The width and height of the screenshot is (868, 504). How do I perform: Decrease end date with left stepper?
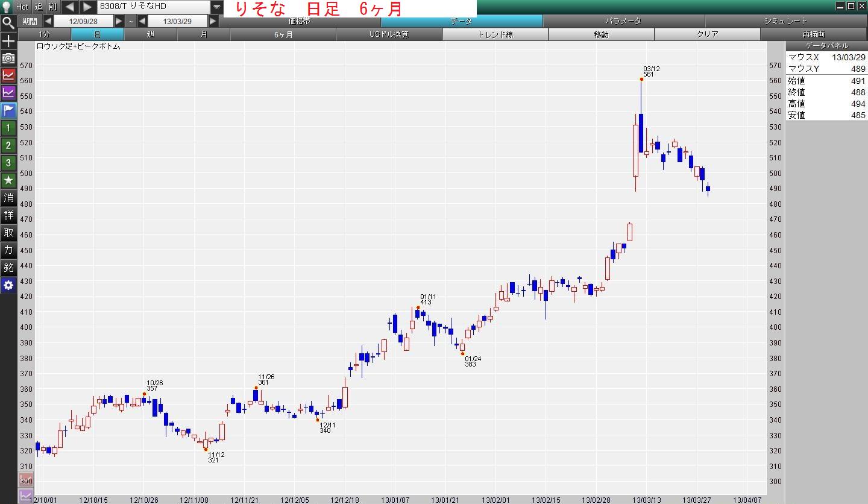point(142,21)
